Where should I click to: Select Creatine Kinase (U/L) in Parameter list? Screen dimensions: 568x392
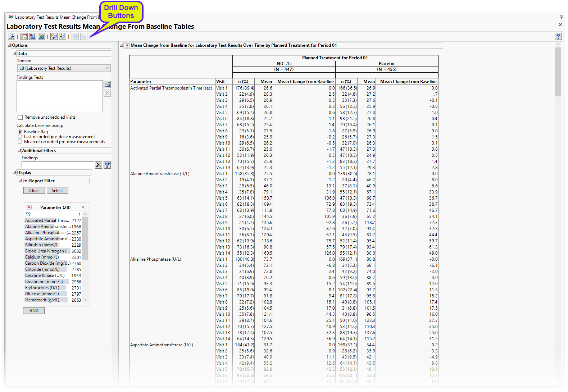[45, 275]
